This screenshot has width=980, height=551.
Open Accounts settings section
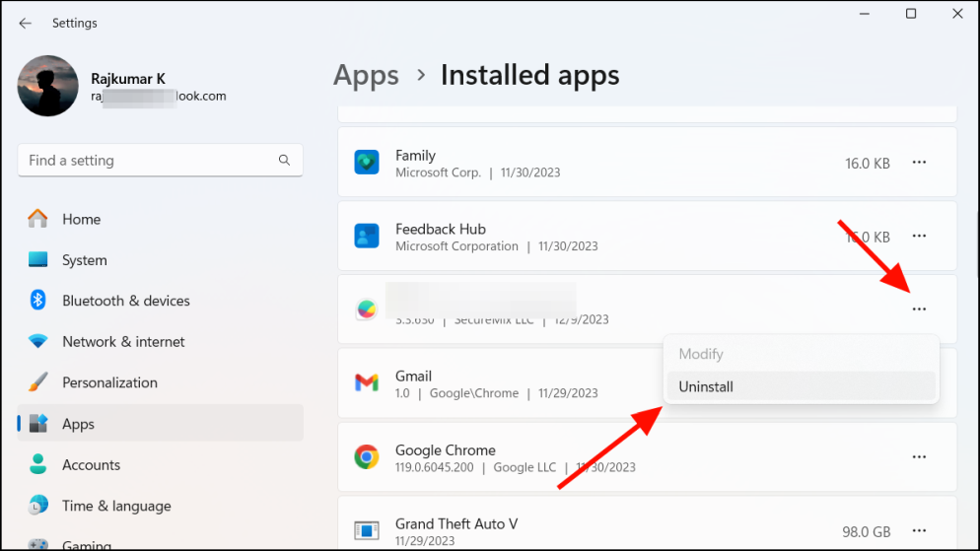(x=91, y=464)
